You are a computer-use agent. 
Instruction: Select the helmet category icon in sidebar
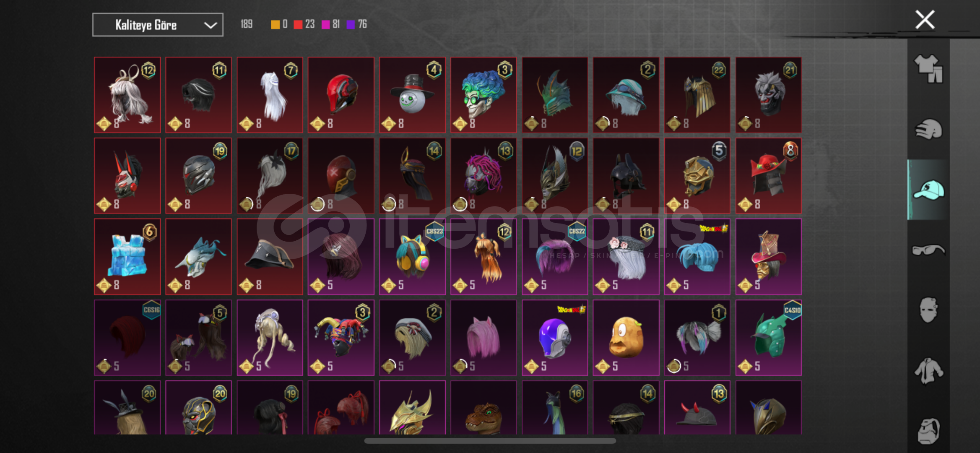[928, 129]
